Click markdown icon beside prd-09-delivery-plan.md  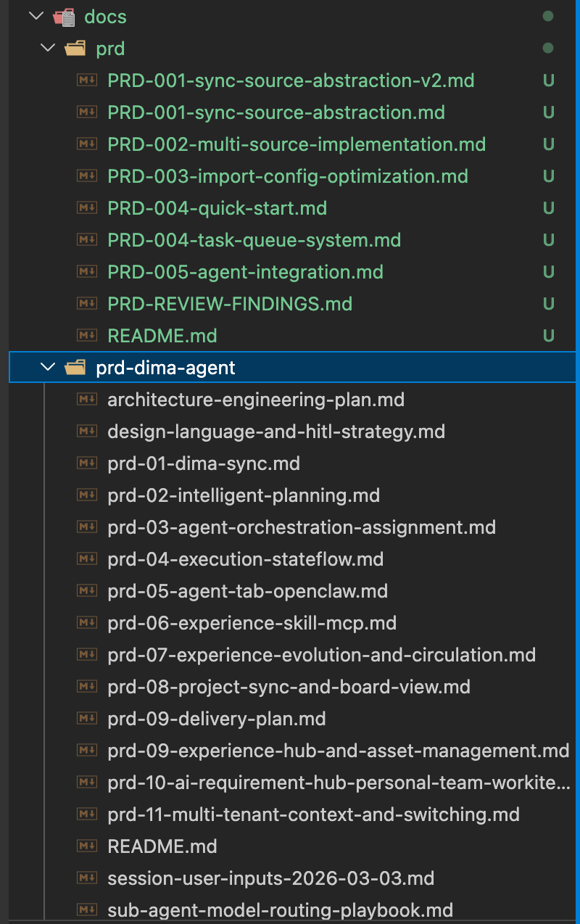[87, 719]
